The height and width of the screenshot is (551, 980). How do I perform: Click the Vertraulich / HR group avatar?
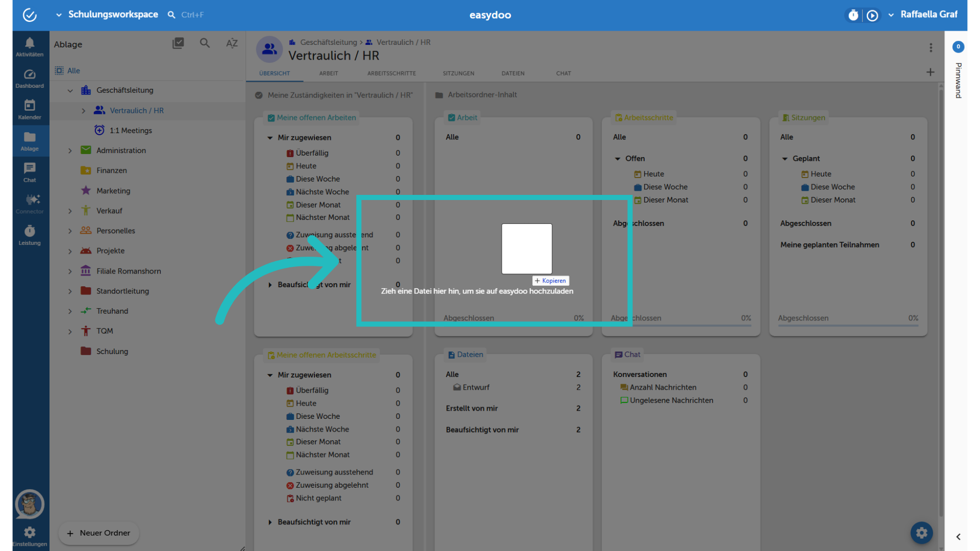click(269, 49)
